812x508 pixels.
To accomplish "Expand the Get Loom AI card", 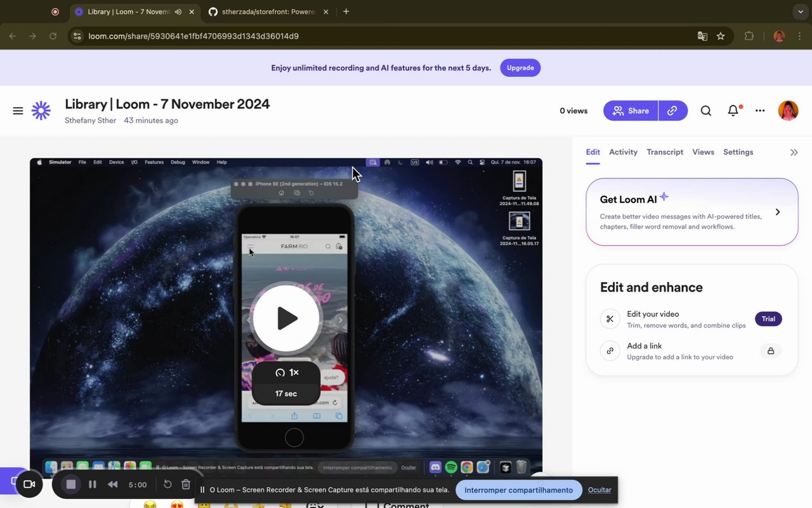I will point(692,211).
